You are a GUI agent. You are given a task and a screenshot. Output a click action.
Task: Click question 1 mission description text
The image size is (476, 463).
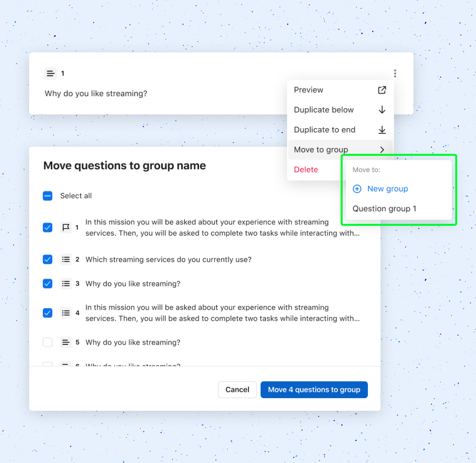(222, 227)
